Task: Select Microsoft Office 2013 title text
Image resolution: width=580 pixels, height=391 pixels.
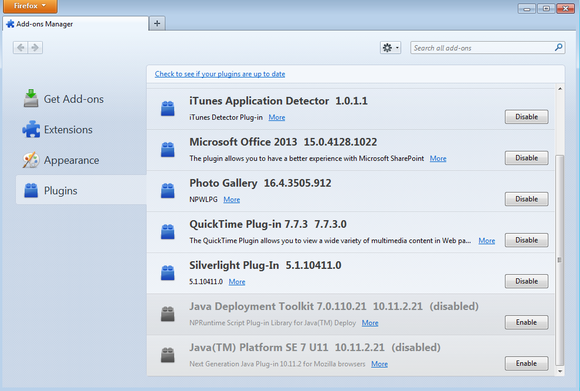Action: [x=243, y=142]
